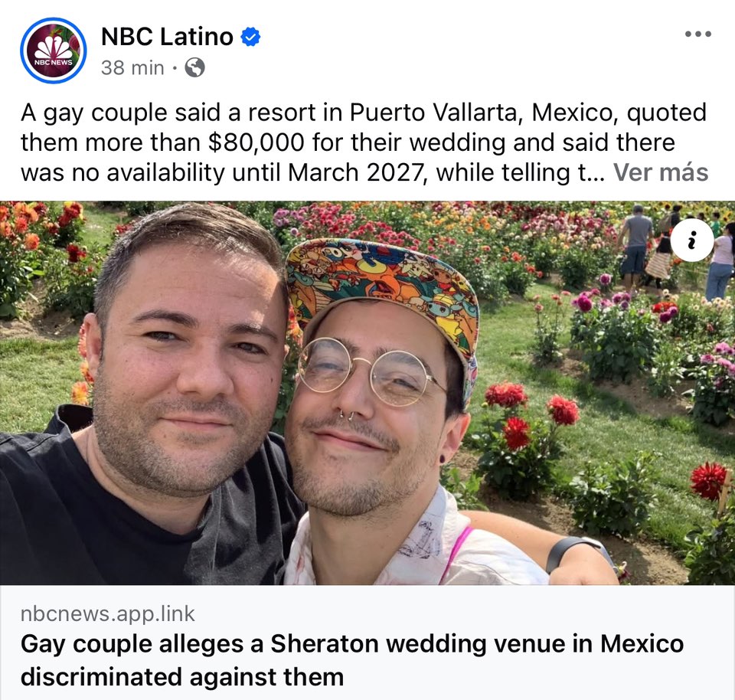The image size is (735, 700).
Task: Tap the colorful Pokémon cap in photo
Action: pyautogui.click(x=382, y=287)
